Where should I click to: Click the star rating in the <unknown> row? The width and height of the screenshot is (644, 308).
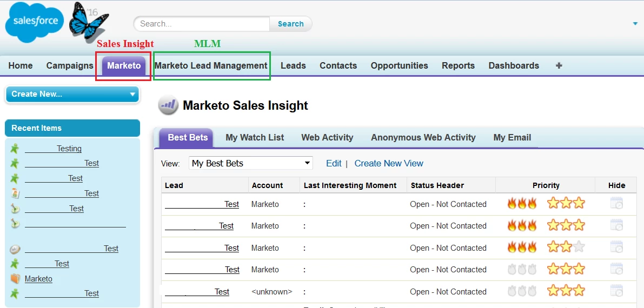click(566, 291)
